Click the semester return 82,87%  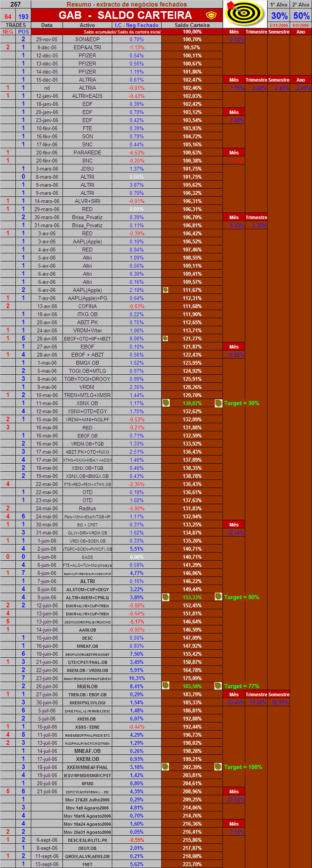tap(278, 702)
